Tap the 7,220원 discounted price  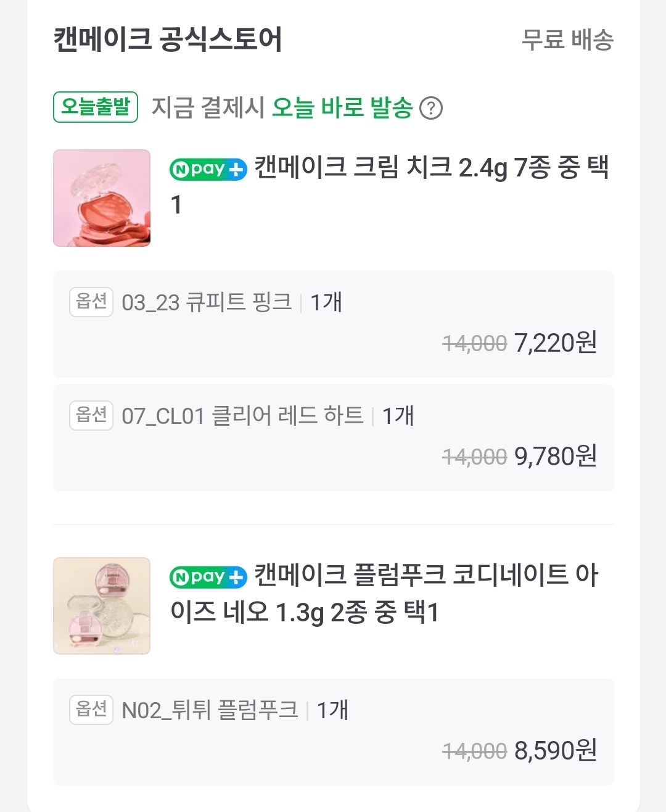[x=556, y=342]
